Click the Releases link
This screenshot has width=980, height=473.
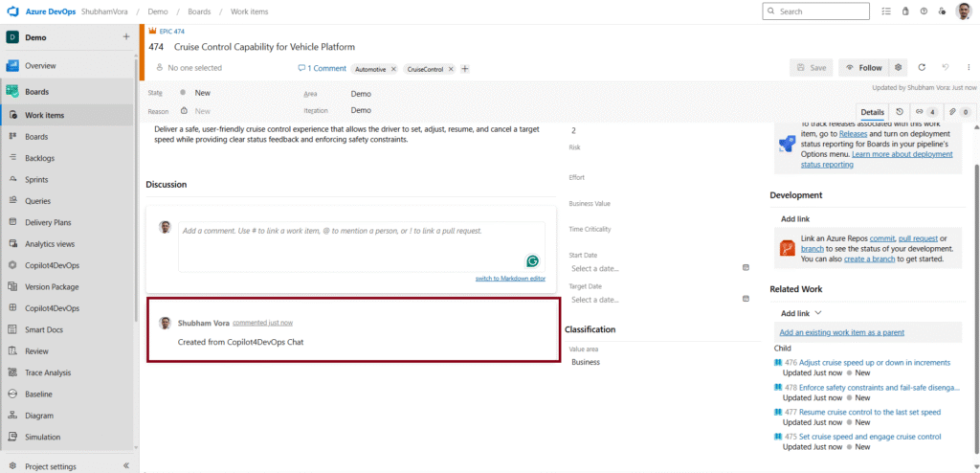point(853,134)
